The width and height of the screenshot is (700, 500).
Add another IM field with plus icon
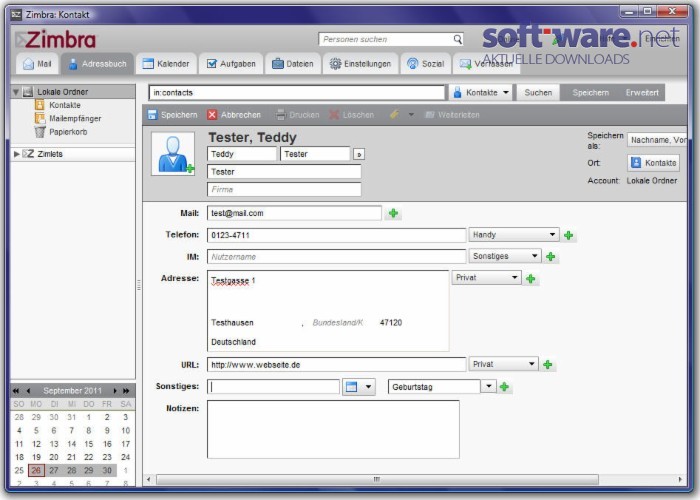[550, 257]
